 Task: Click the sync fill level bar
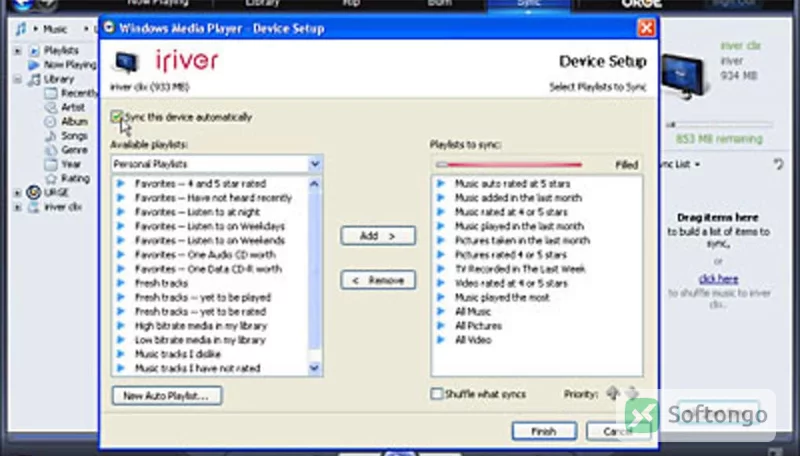[x=509, y=165]
